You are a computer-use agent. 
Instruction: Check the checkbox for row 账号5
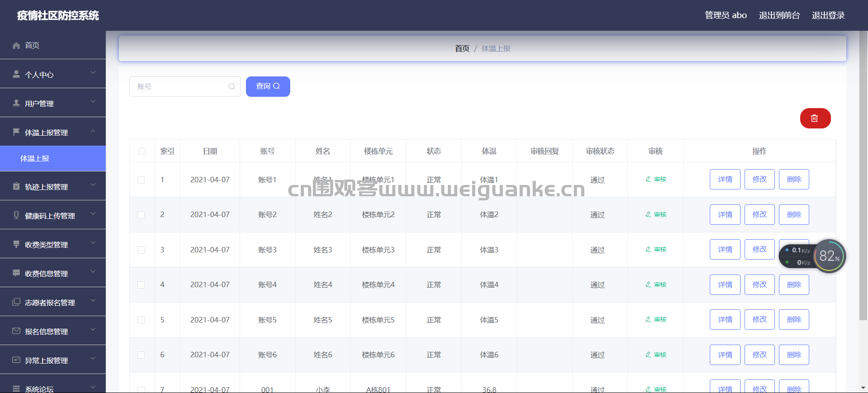(141, 320)
